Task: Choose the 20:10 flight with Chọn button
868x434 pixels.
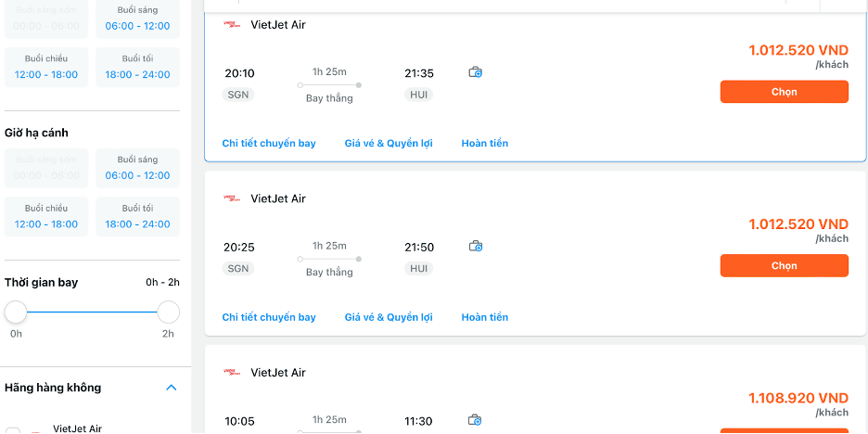Action: tap(784, 92)
